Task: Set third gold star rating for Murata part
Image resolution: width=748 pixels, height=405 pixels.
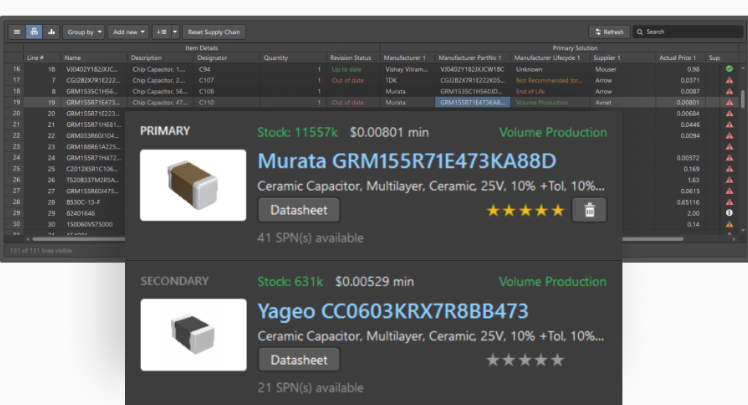Action: coord(525,210)
